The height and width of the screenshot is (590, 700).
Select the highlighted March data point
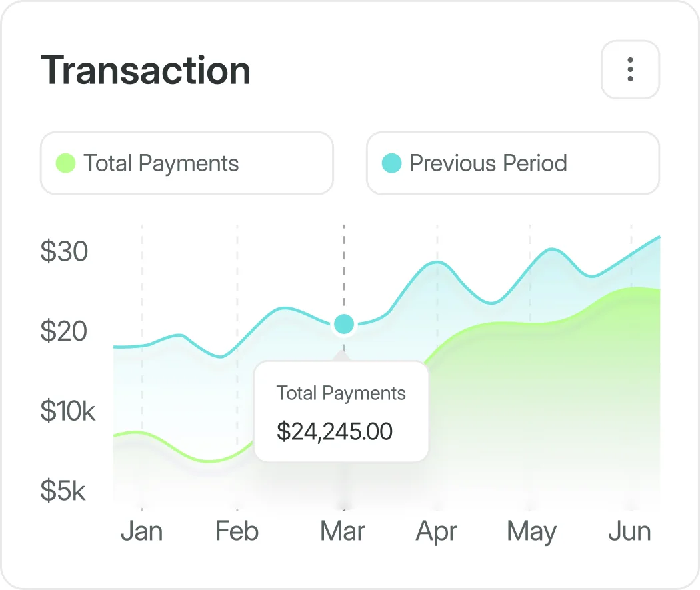coord(343,325)
